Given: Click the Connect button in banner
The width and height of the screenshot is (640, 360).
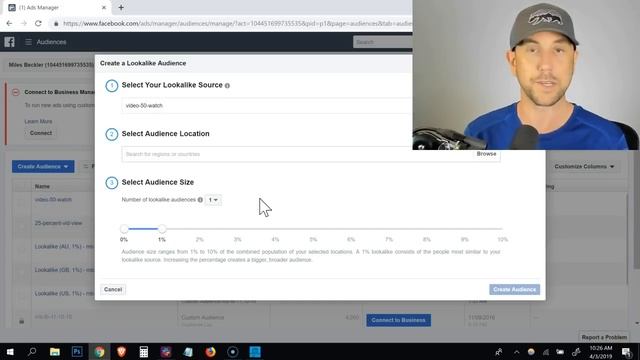Looking at the screenshot, I should tap(41, 133).
